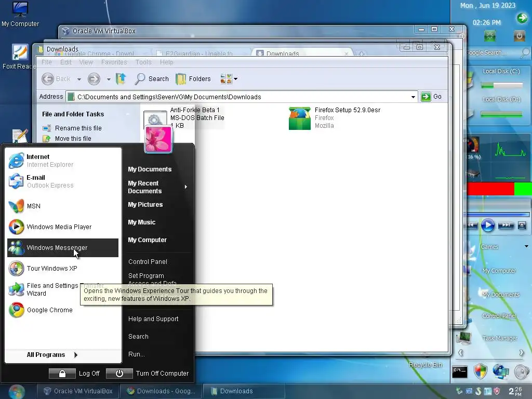Open the Edit menu in Explorer
Image resolution: width=532 pixels, height=399 pixels.
click(x=66, y=62)
